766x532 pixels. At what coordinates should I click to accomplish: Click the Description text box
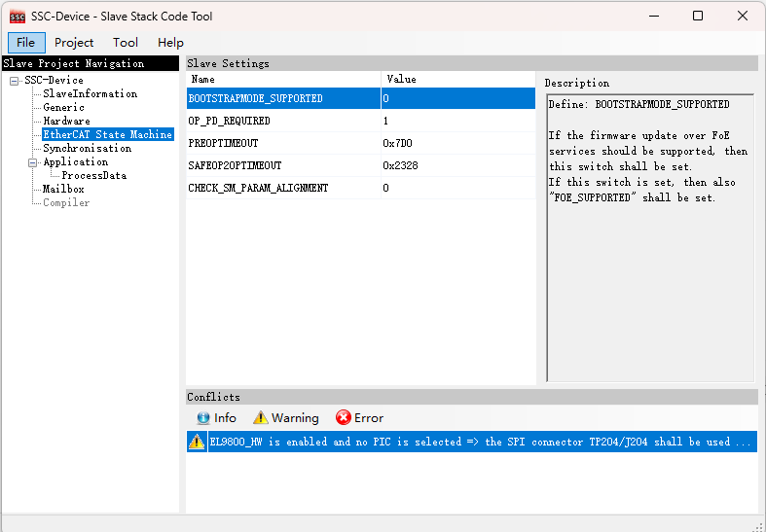[x=650, y=238]
